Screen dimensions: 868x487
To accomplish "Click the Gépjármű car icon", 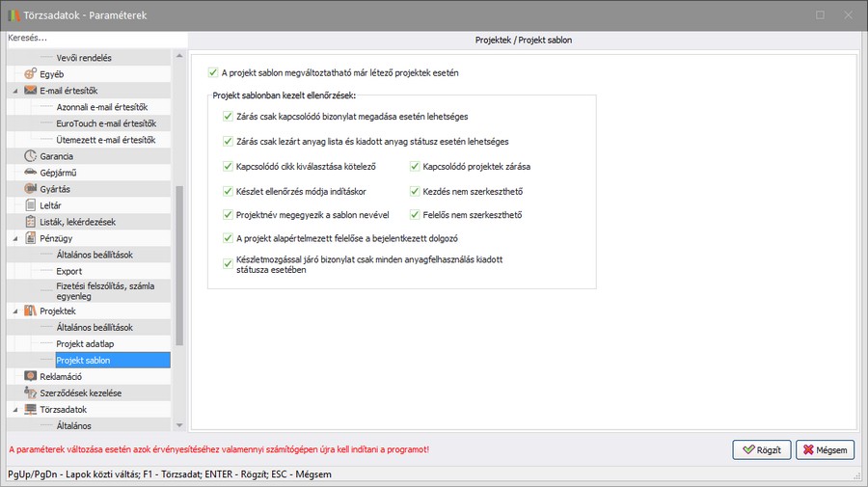I will (30, 173).
